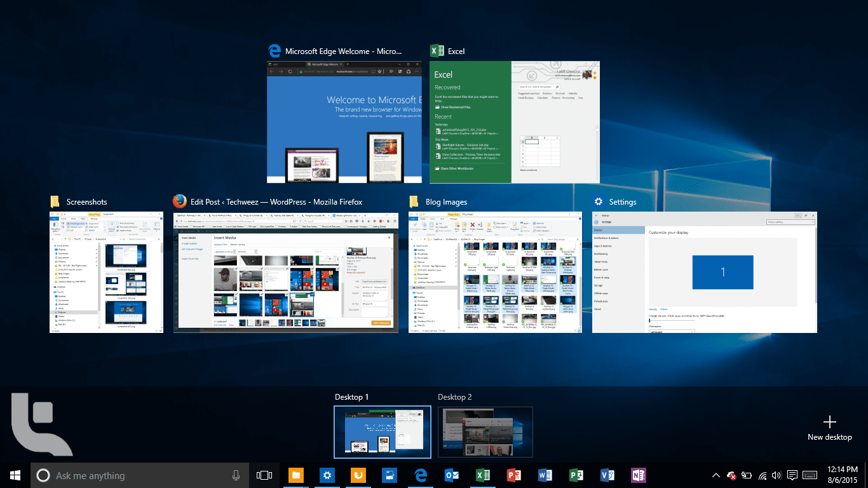The image size is (868, 488).
Task: Launch Word from the taskbar
Action: click(x=545, y=475)
